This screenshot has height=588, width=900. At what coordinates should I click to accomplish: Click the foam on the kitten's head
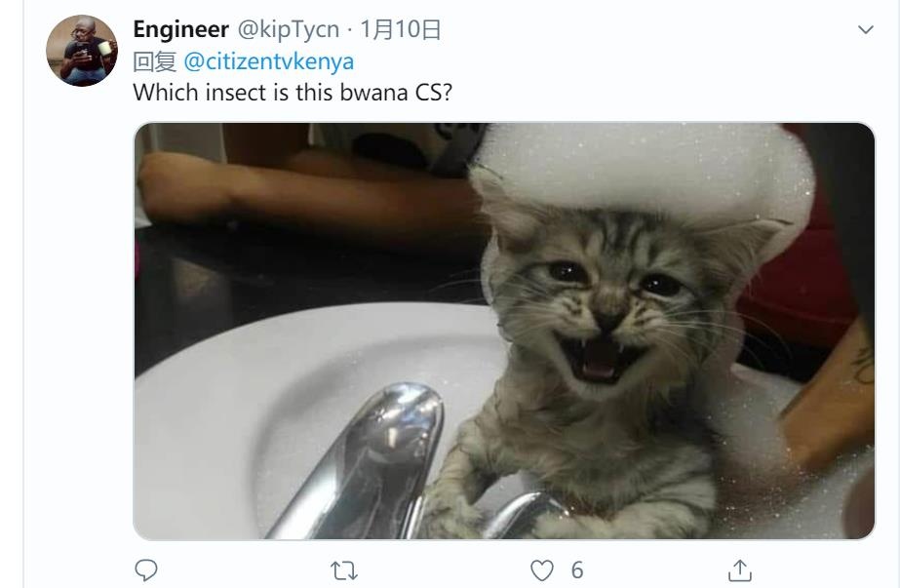click(x=643, y=173)
